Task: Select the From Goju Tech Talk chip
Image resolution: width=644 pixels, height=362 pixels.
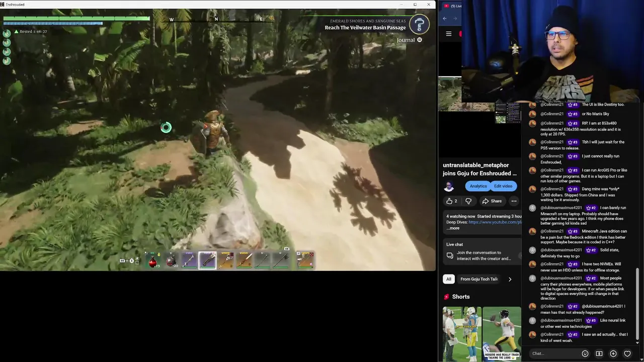Action: click(x=479, y=279)
